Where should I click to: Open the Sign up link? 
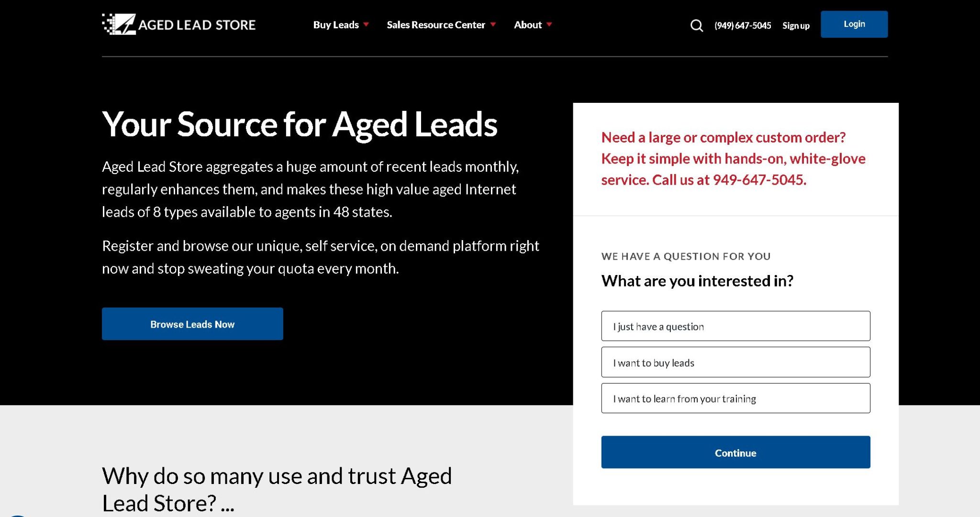coord(796,26)
